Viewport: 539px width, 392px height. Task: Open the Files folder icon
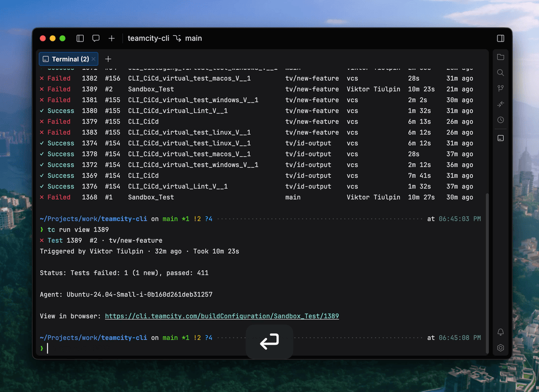[500, 57]
